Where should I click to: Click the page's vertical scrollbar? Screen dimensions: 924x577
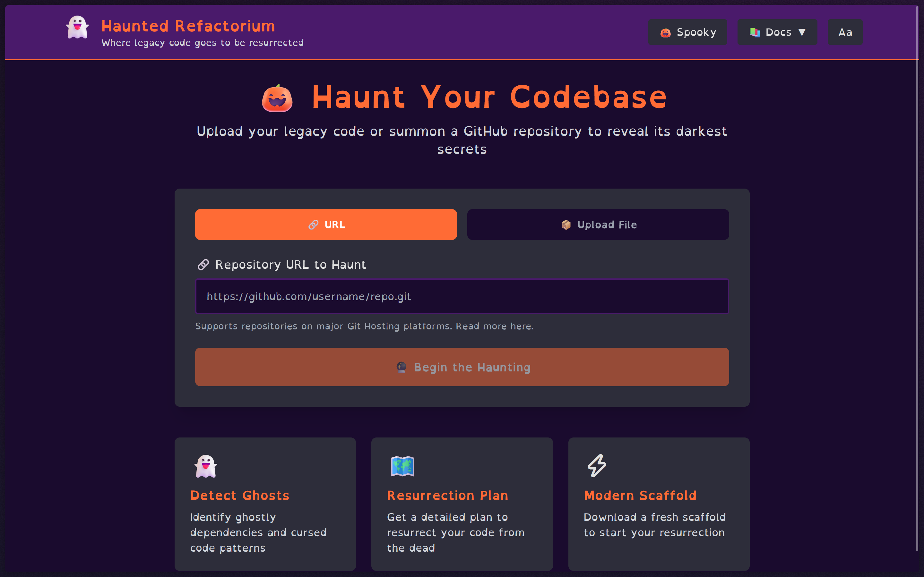coord(917,279)
